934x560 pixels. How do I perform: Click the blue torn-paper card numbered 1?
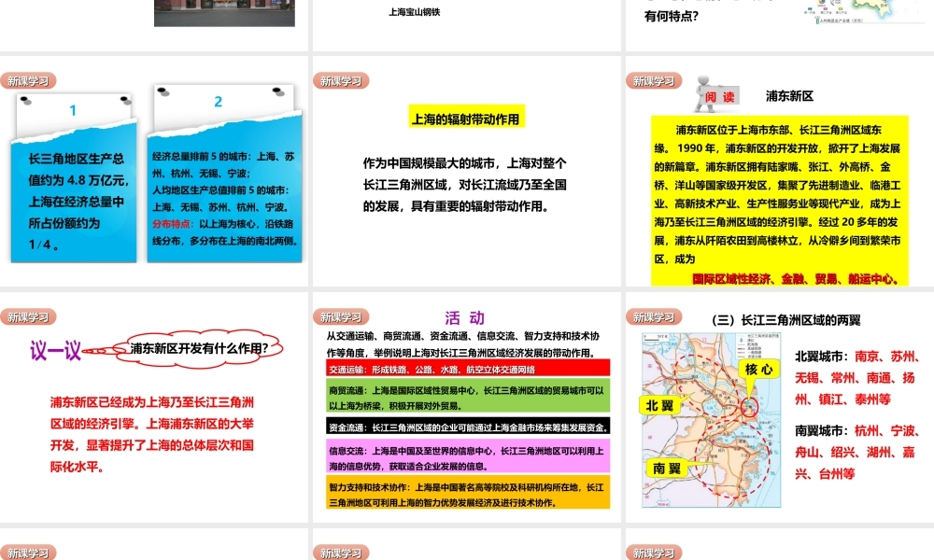point(73,177)
